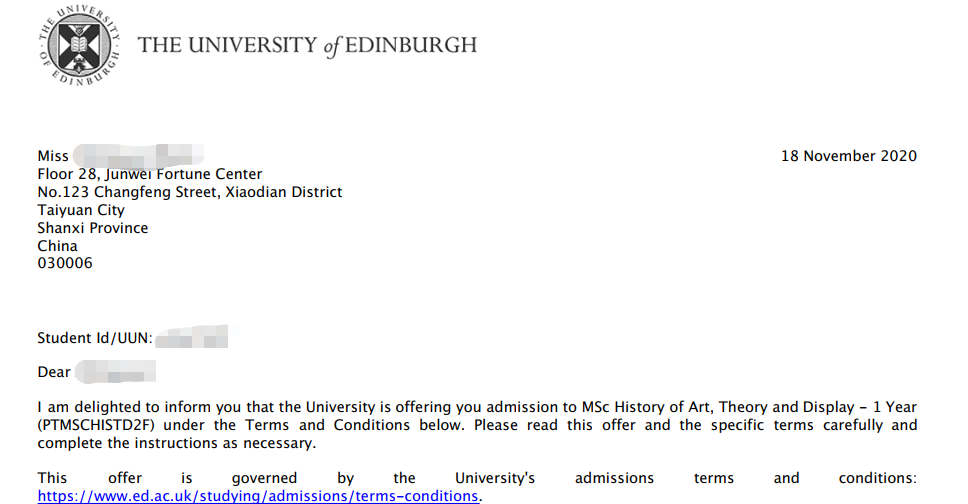Open the admissions terms-conditions link
Viewport: 968px width, 504px height.
[x=259, y=496]
